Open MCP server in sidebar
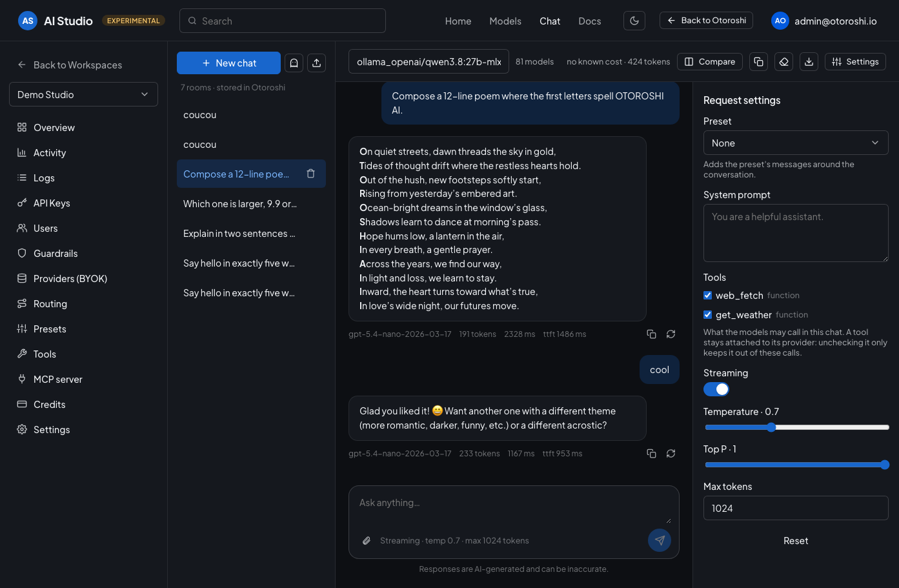The image size is (899, 588). [x=83, y=380]
